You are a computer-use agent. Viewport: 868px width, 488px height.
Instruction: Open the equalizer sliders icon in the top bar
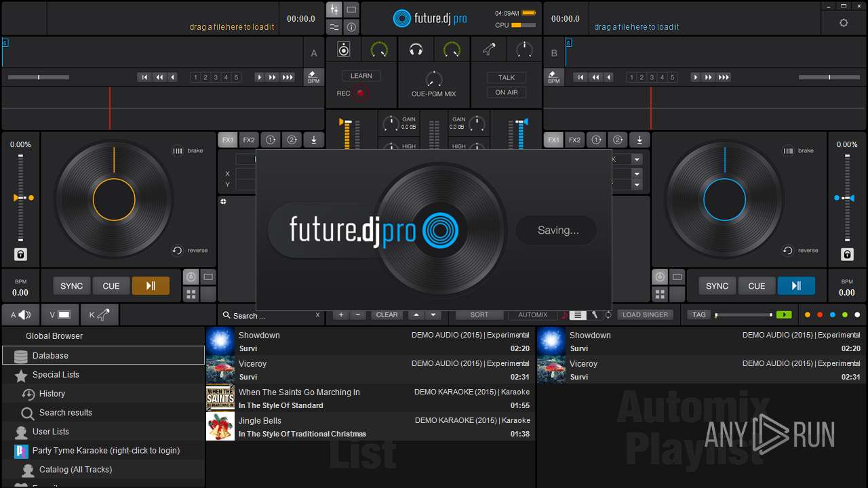coord(334,27)
